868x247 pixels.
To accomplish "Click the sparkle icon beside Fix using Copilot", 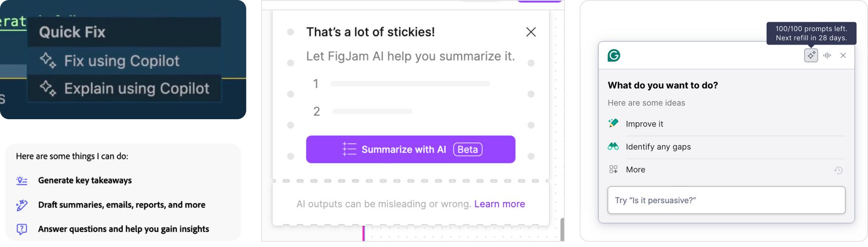I will tap(47, 61).
